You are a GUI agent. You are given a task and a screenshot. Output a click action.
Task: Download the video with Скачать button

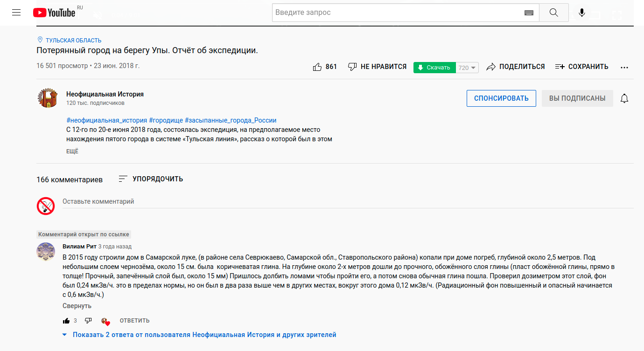(434, 68)
